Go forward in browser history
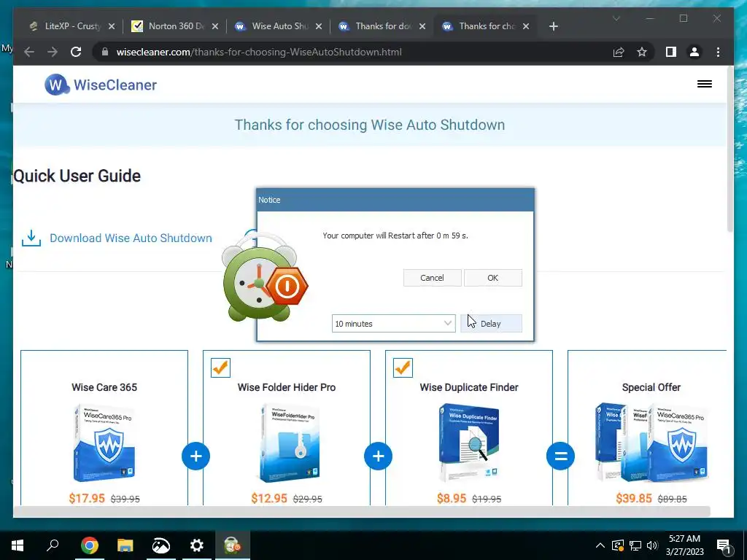The image size is (747, 560). [53, 52]
